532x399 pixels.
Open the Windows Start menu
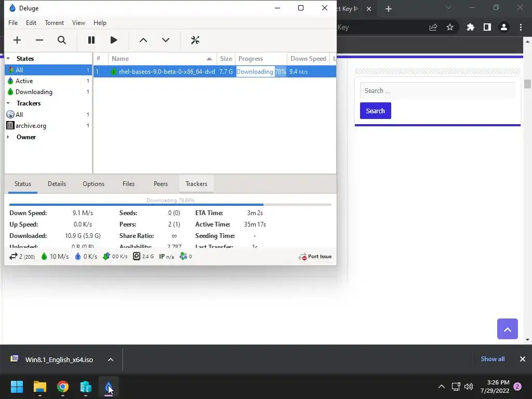point(17,387)
